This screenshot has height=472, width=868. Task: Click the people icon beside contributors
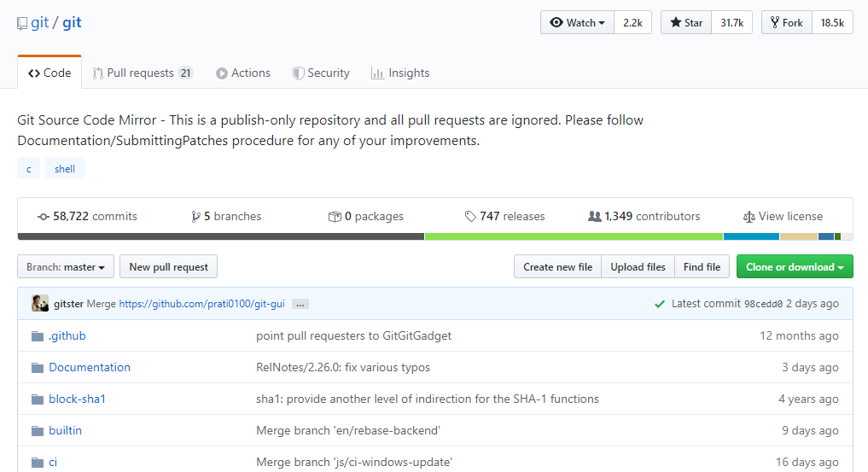(x=595, y=216)
